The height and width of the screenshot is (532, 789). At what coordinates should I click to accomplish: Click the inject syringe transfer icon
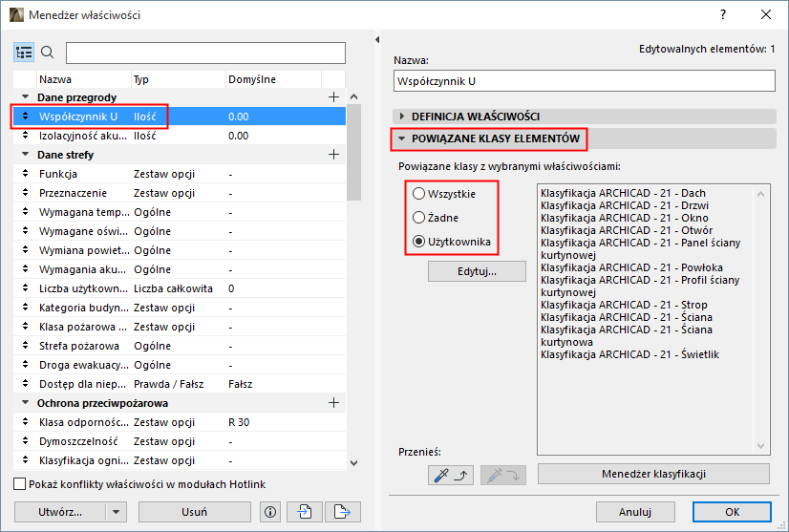click(503, 475)
